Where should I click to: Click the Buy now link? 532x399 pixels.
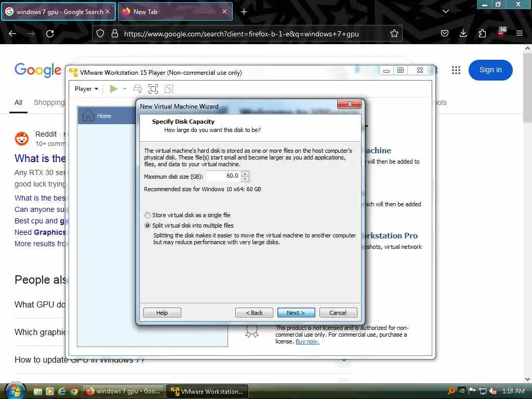pyautogui.click(x=307, y=341)
